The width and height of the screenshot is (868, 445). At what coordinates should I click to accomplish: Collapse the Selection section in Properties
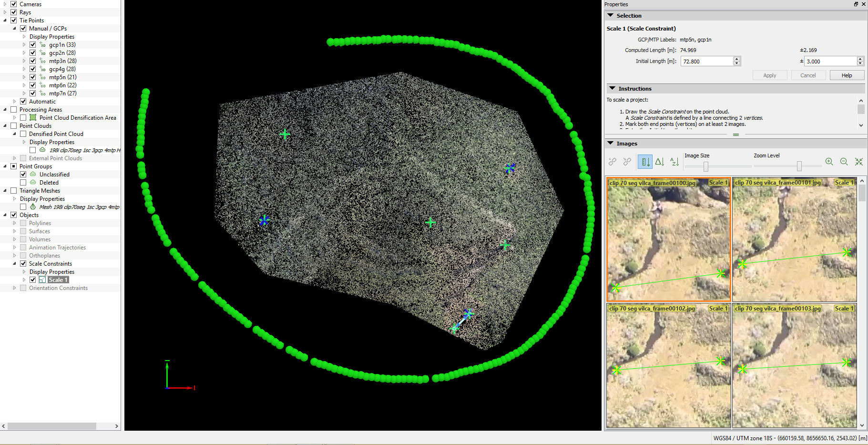point(610,16)
